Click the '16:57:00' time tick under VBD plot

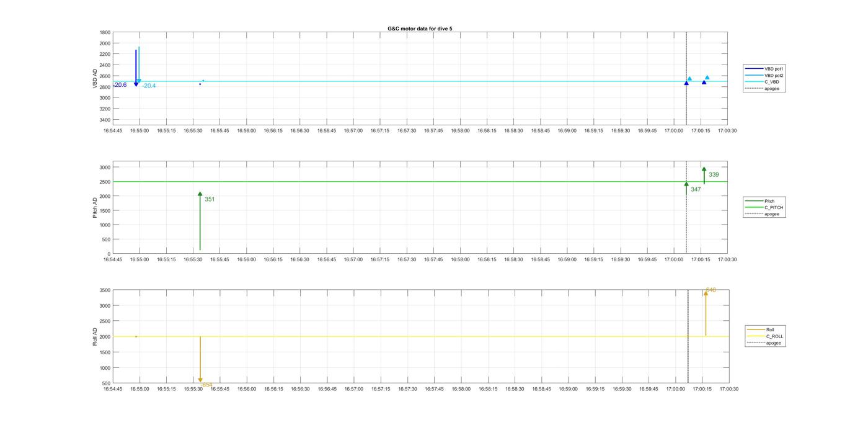[353, 131]
